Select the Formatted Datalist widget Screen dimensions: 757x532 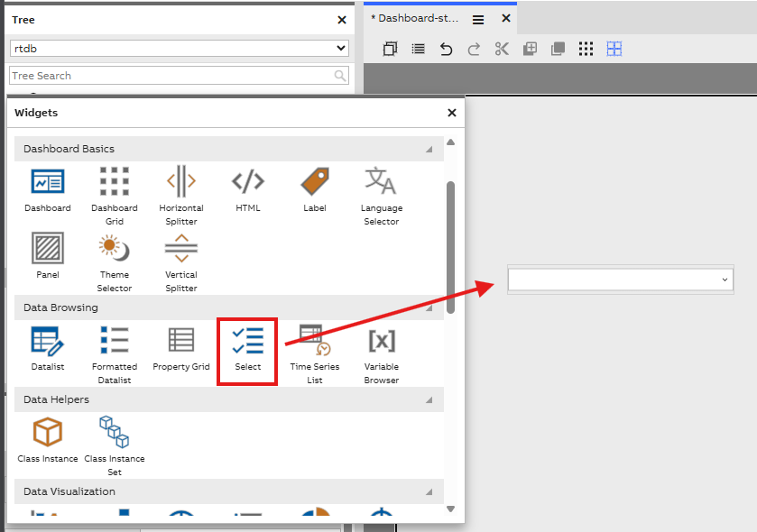point(115,340)
